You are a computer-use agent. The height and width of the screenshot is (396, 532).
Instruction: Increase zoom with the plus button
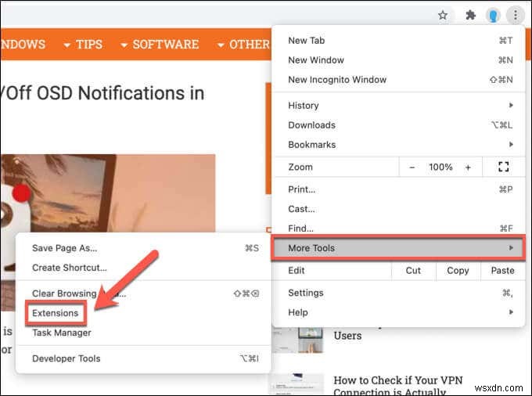468,167
